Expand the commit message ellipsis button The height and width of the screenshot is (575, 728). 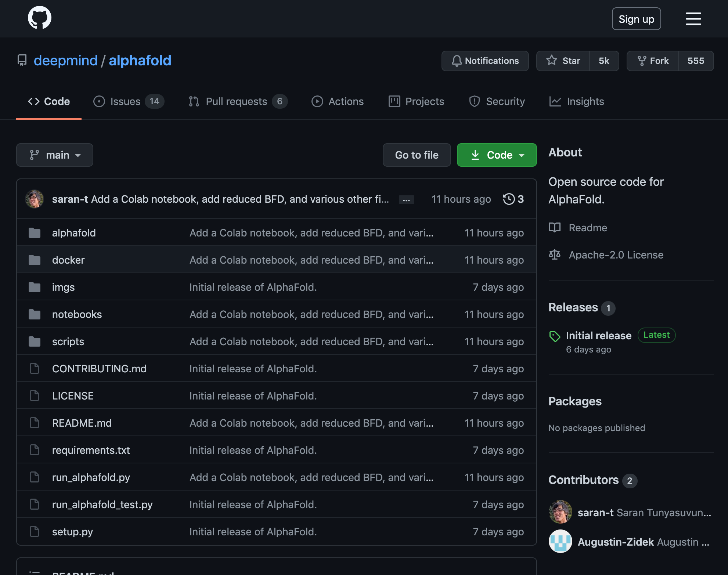click(x=406, y=200)
